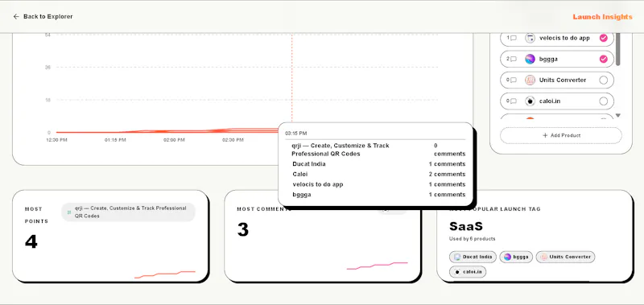Select the caloi.in tag chip under SaaS
644x305 pixels.
[468, 272]
